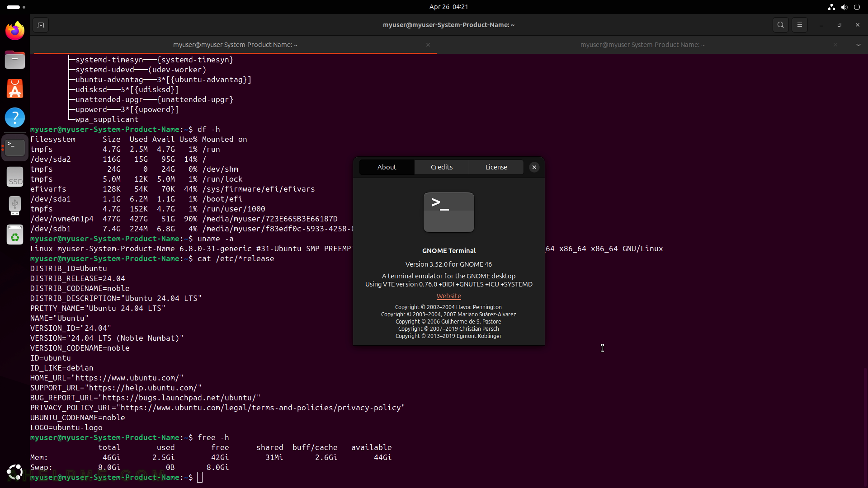Click the BUG_REPORT_URL launchpad line
The height and width of the screenshot is (488, 868).
(146, 398)
